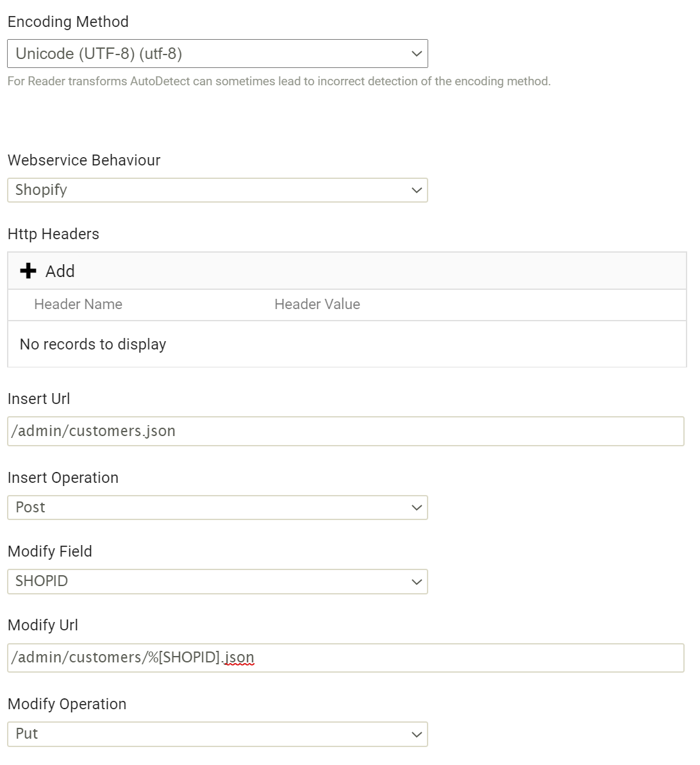This screenshot has width=700, height=765.
Task: Expand the Webservice Behaviour Shopify dropdown
Action: point(217,190)
